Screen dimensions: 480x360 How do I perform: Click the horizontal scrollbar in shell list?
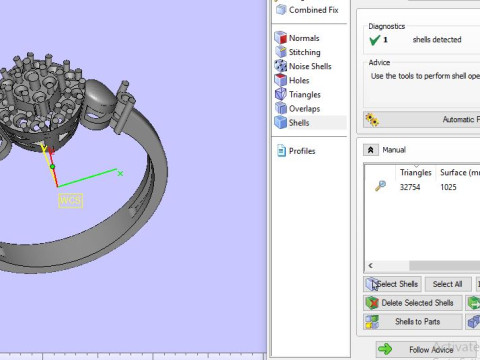[445, 266]
